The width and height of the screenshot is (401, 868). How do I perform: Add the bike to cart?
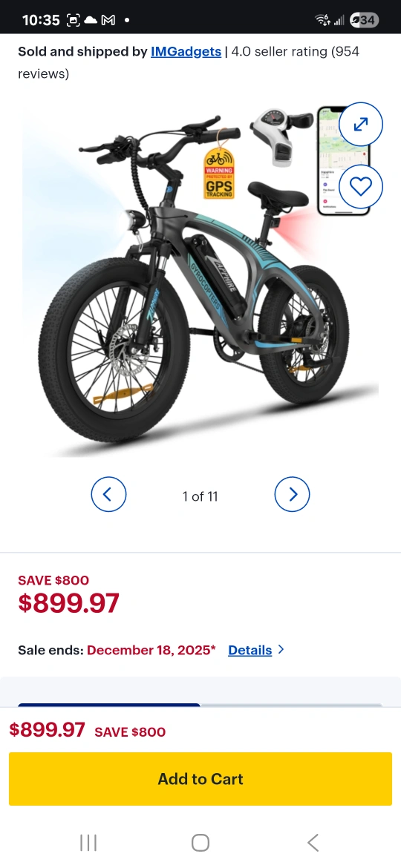click(200, 779)
